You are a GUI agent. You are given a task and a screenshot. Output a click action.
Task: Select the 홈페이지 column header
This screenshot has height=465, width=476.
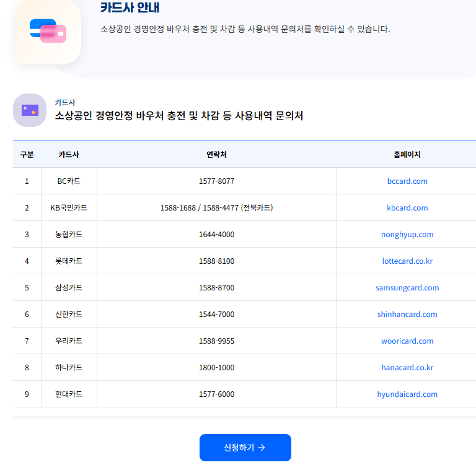point(407,155)
